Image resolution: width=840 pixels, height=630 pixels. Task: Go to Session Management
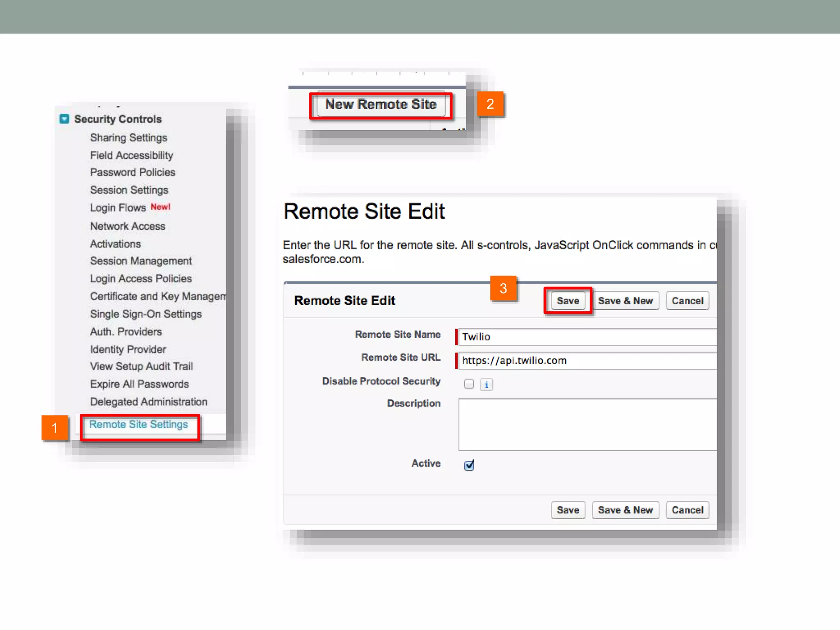(141, 261)
